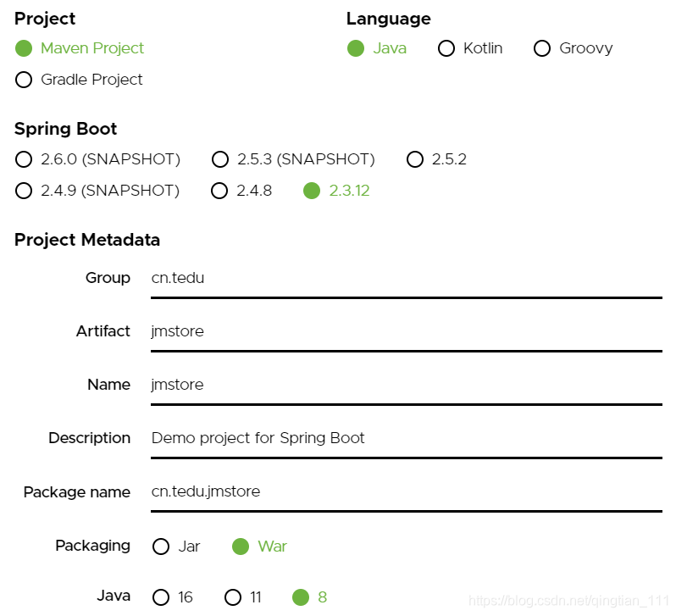Edit the Description text field
Viewport: 676px width, 616px height.
(x=406, y=438)
